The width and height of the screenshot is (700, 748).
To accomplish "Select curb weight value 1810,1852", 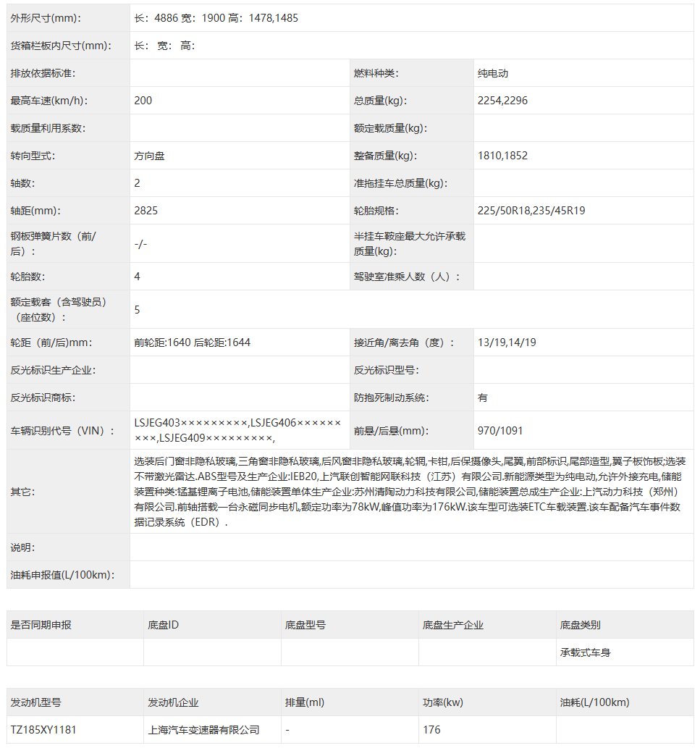I will click(502, 156).
